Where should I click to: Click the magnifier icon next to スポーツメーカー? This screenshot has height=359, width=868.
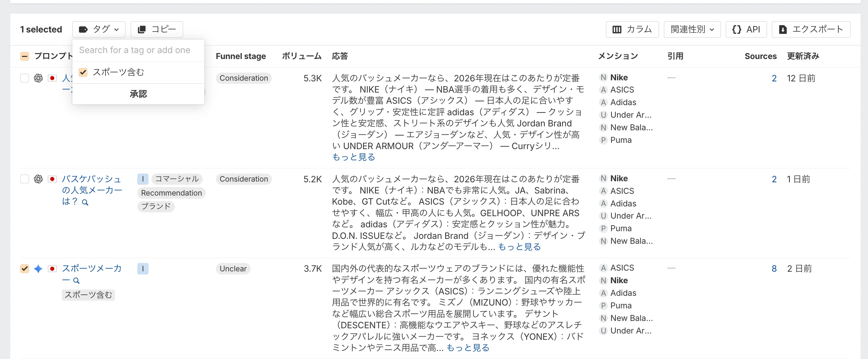point(76,280)
